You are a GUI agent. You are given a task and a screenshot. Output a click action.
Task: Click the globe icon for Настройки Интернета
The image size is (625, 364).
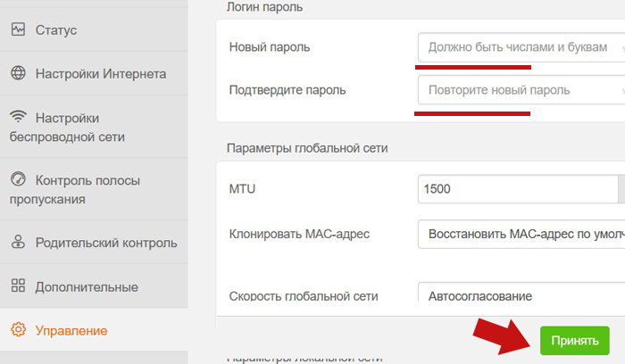(x=18, y=73)
